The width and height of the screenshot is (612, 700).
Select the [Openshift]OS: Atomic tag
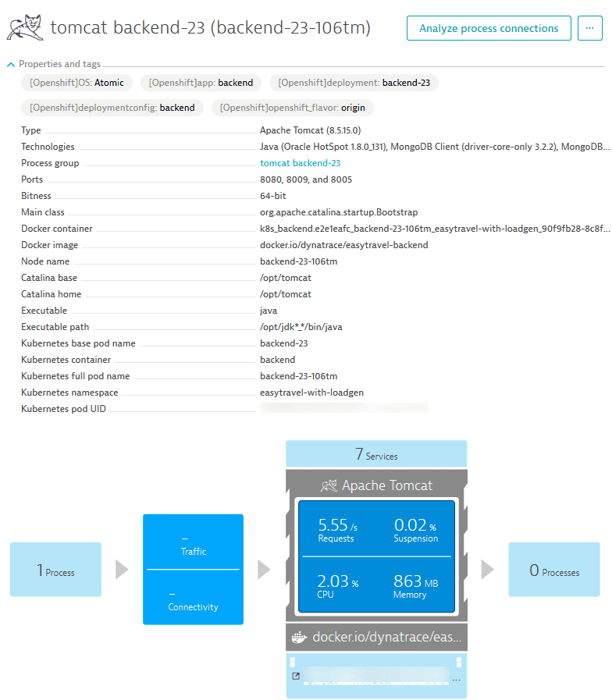tap(76, 83)
